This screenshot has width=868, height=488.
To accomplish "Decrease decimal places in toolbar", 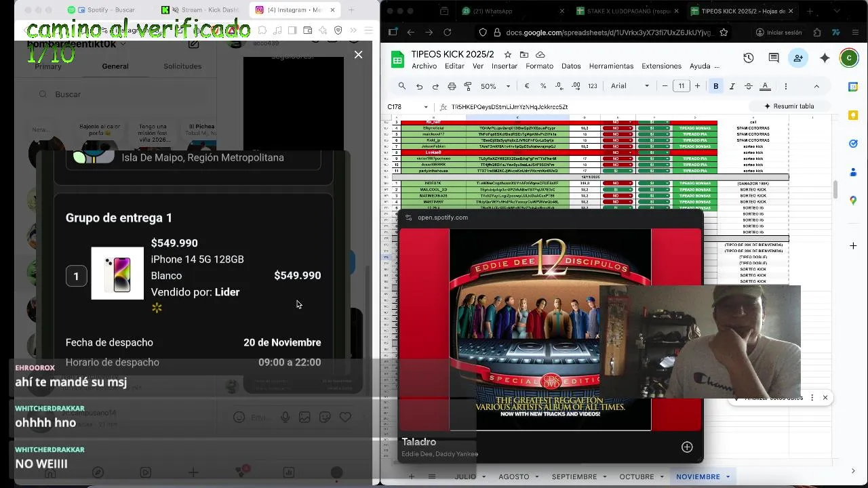I will pos(559,86).
